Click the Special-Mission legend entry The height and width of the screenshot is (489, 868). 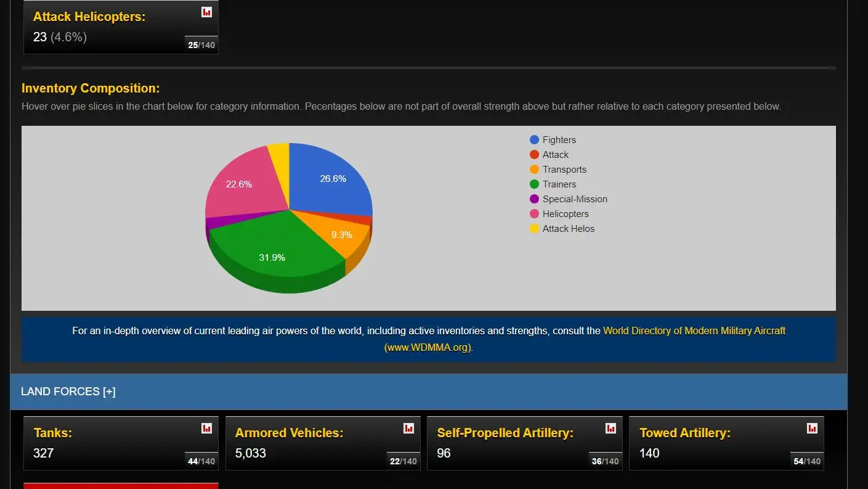point(574,199)
